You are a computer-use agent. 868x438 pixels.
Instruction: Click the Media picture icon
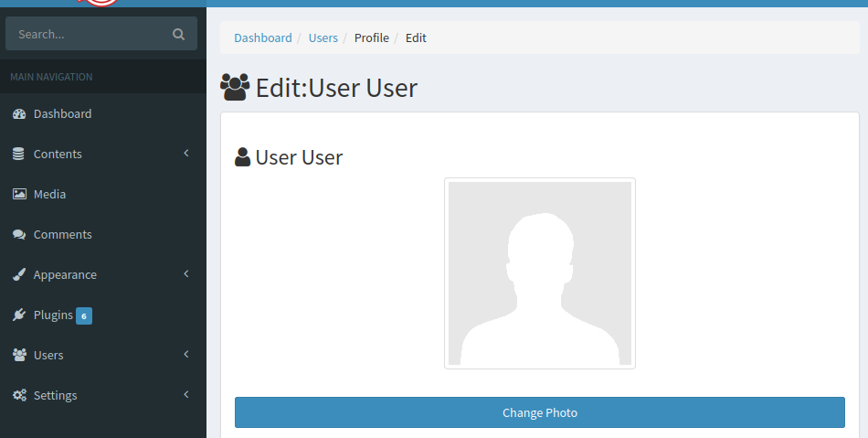click(x=19, y=195)
